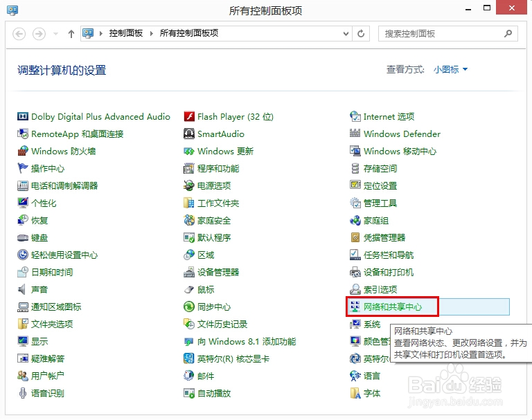Open the 区域 link

(x=206, y=255)
